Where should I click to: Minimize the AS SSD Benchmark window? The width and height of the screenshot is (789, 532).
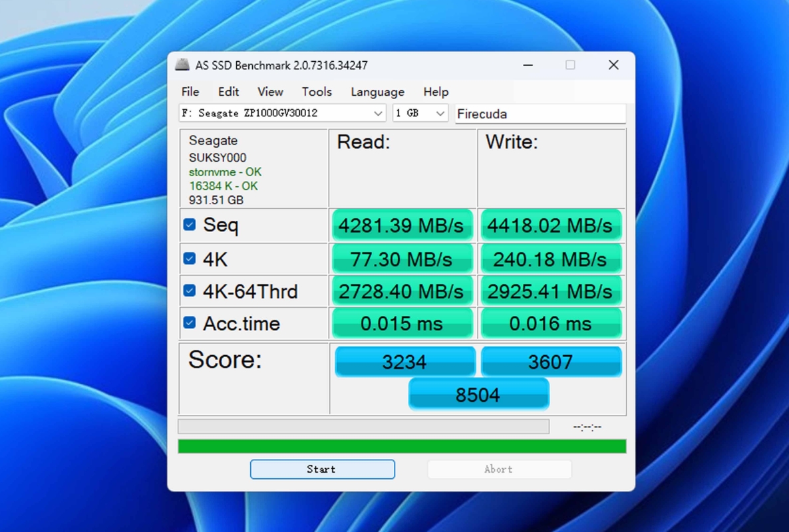[x=528, y=65]
